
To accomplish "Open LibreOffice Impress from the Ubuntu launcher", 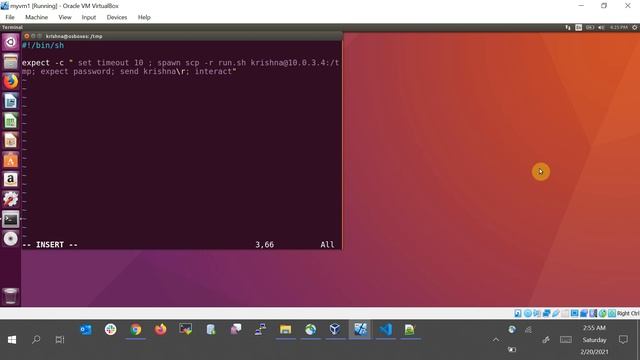I will (11, 140).
